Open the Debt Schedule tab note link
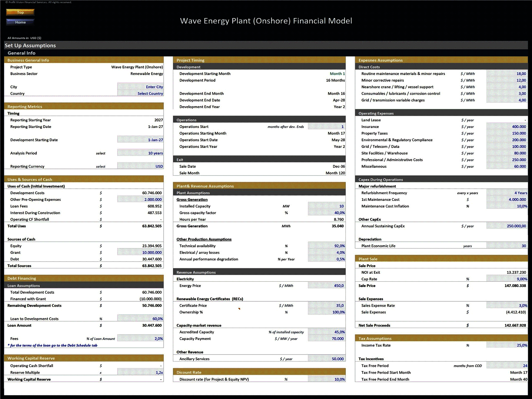Screen dimensions: 532x399 click(53, 345)
